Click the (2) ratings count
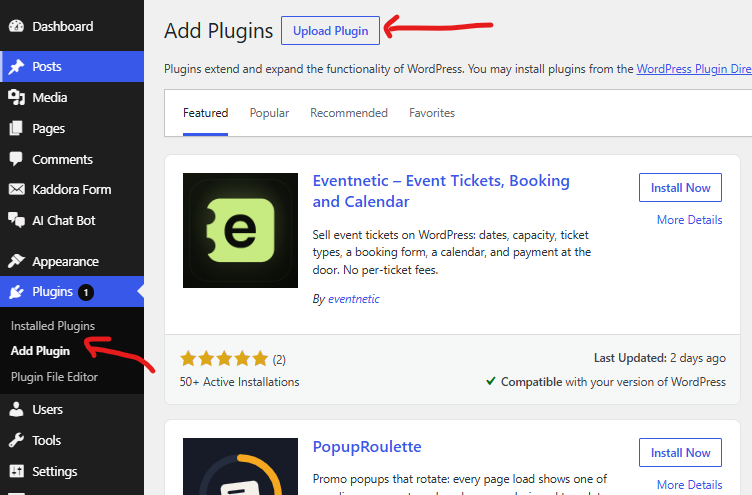Screen dimensions: 752x495 pos(279,360)
